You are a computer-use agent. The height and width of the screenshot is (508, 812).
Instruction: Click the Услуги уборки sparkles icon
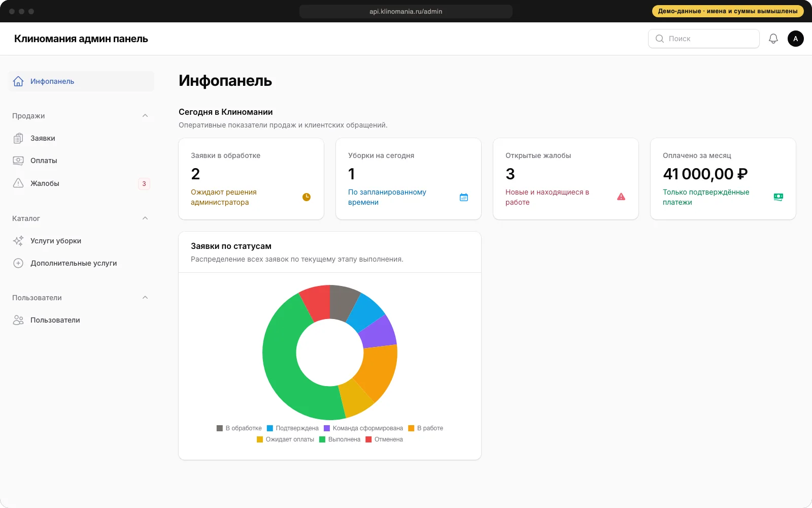(x=18, y=241)
